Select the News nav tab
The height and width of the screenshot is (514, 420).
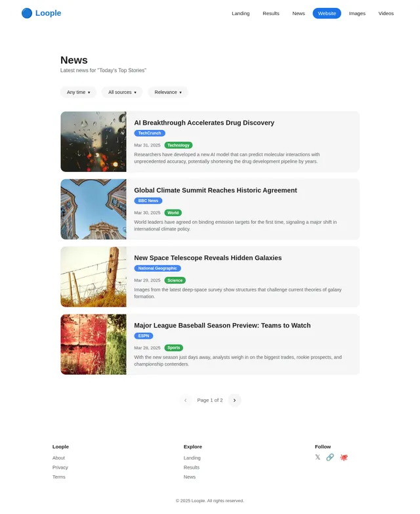coord(299,13)
